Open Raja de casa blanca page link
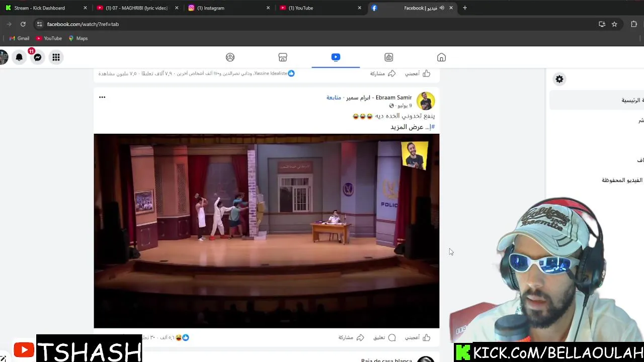Image resolution: width=644 pixels, height=362 pixels. (386, 359)
